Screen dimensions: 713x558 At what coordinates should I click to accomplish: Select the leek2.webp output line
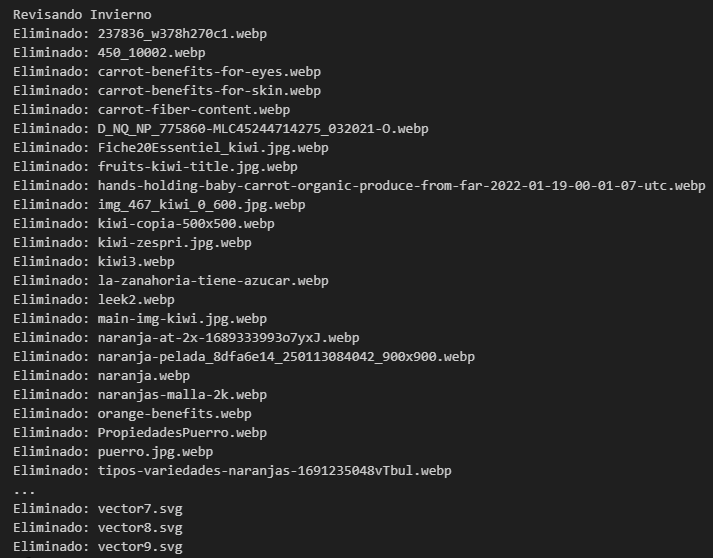coord(136,300)
